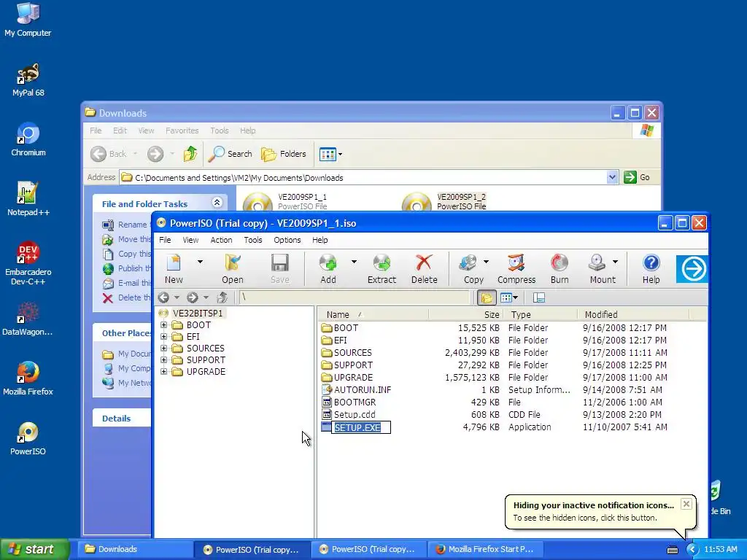Screen dimensions: 747x560
Task: Collapse File and Folder Tasks panel
Action: (x=217, y=203)
